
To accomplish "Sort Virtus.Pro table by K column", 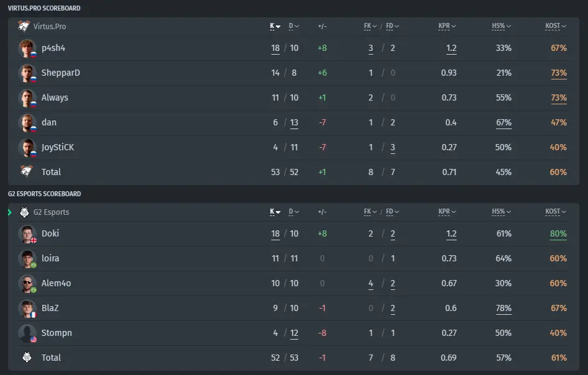I will [275, 26].
